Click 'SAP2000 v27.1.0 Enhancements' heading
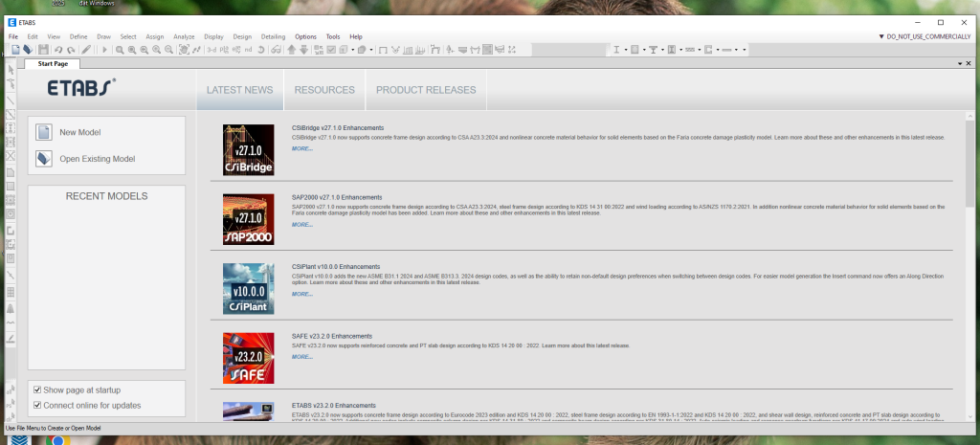This screenshot has height=445, width=980. pyautogui.click(x=337, y=197)
